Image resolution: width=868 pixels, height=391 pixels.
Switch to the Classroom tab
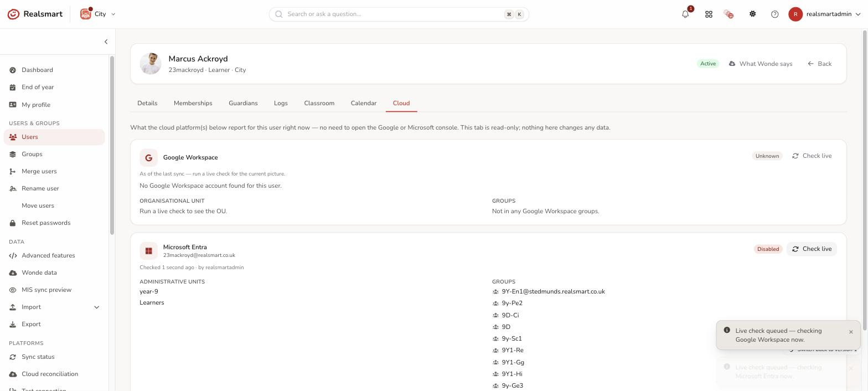point(319,103)
